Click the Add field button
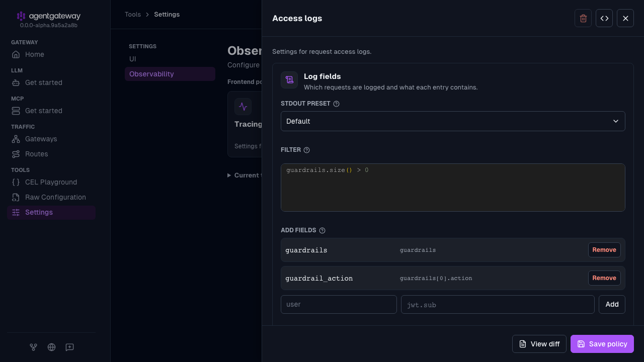 tap(612, 304)
